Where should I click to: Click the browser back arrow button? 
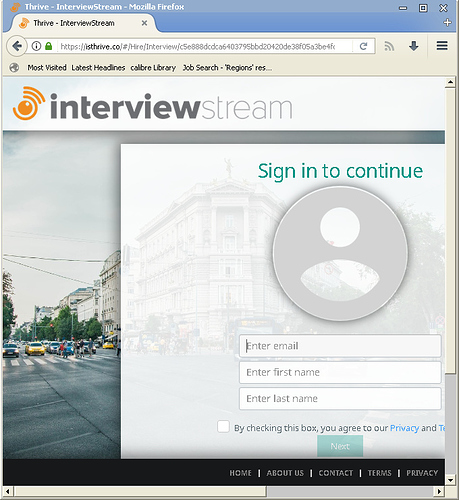[x=16, y=46]
